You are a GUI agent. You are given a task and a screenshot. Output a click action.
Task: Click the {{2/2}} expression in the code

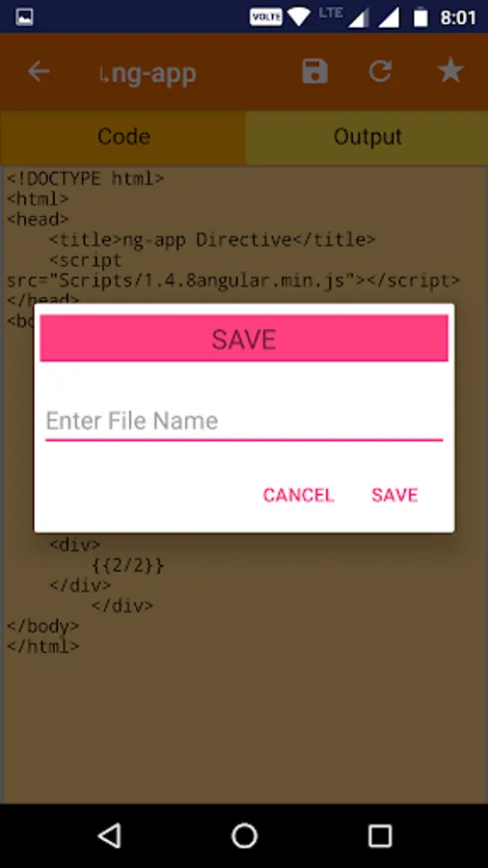pyautogui.click(x=128, y=565)
